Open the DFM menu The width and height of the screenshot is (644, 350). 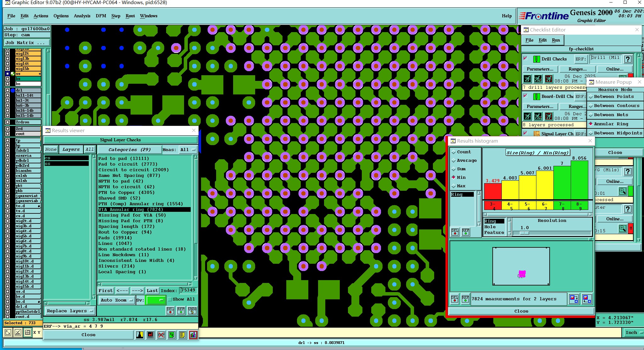pos(101,16)
